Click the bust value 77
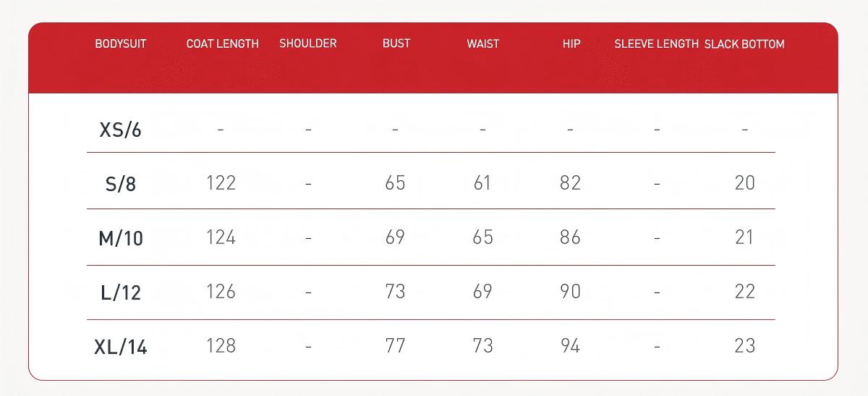This screenshot has width=868, height=396. [x=395, y=346]
